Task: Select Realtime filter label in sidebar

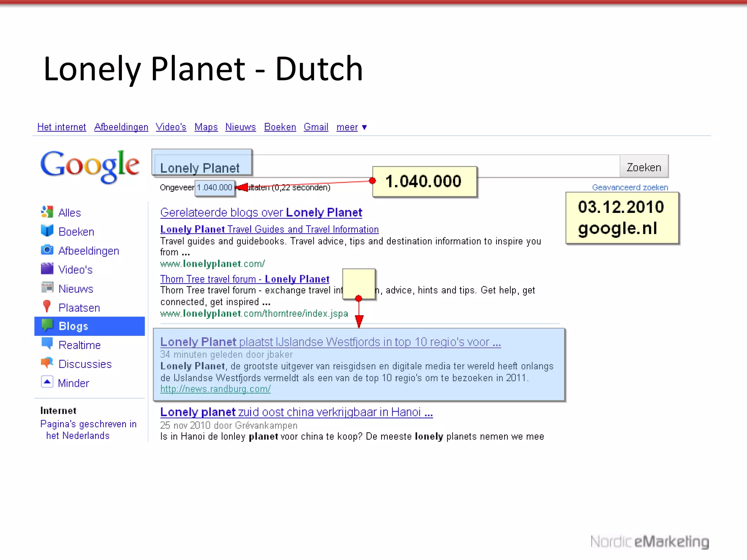Action: coord(80,345)
